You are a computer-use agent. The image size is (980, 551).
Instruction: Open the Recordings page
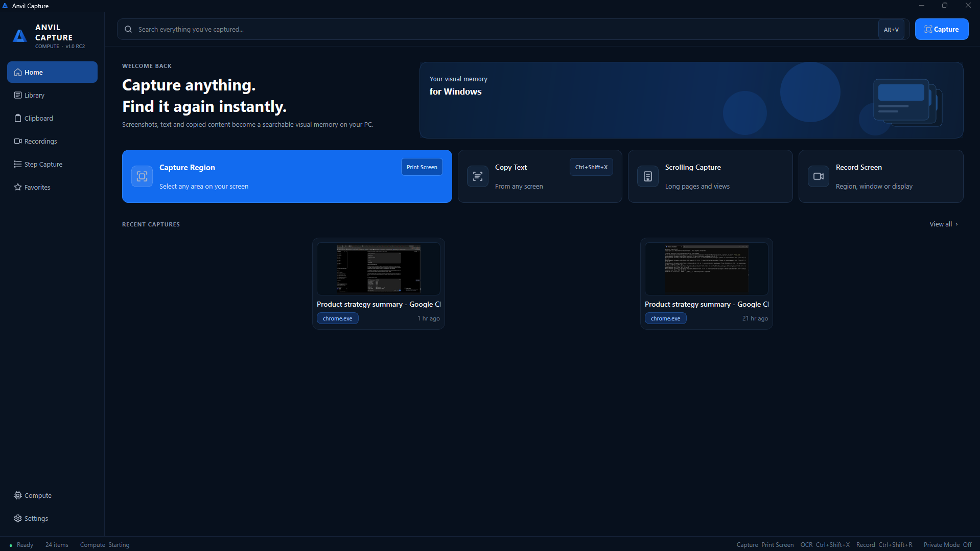coord(52,141)
